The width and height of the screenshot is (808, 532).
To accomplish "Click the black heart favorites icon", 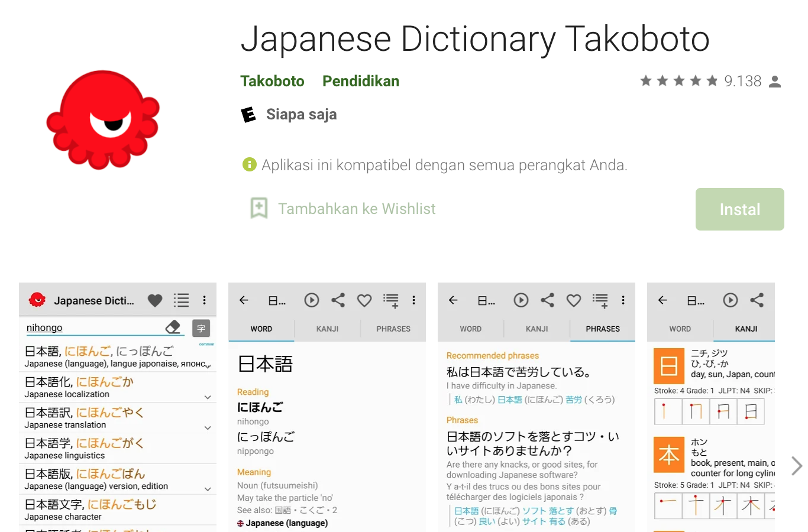I will tap(155, 300).
